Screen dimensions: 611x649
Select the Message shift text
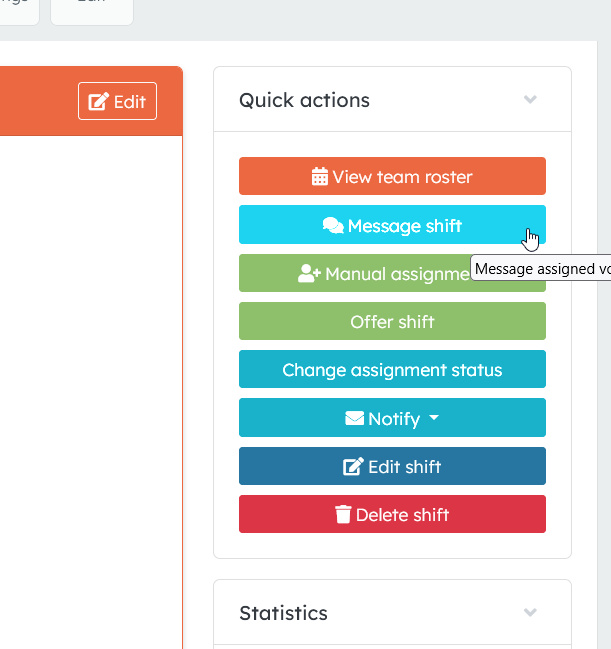405,226
